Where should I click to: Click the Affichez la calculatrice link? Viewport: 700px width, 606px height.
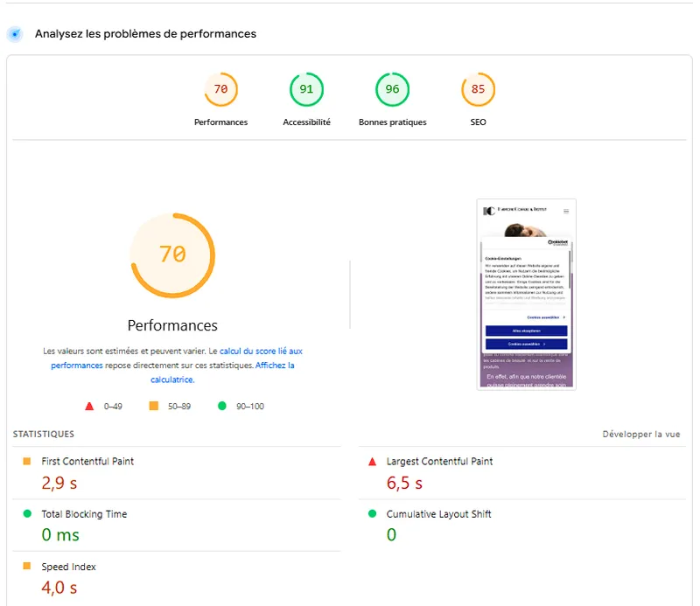click(276, 365)
